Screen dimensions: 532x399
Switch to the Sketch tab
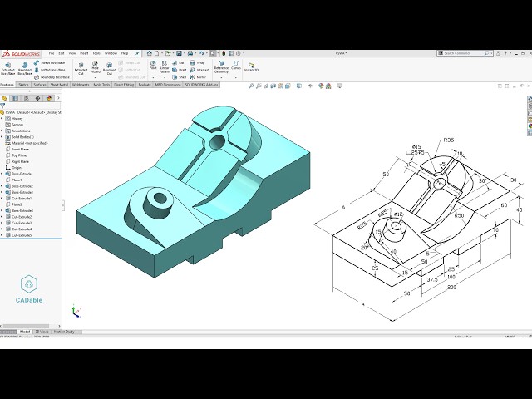pyautogui.click(x=23, y=85)
